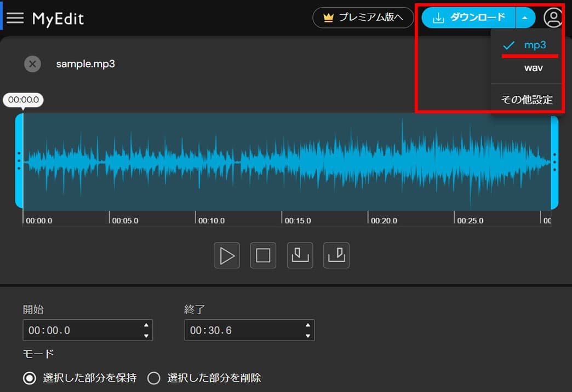Play the audio with the play button

(226, 255)
